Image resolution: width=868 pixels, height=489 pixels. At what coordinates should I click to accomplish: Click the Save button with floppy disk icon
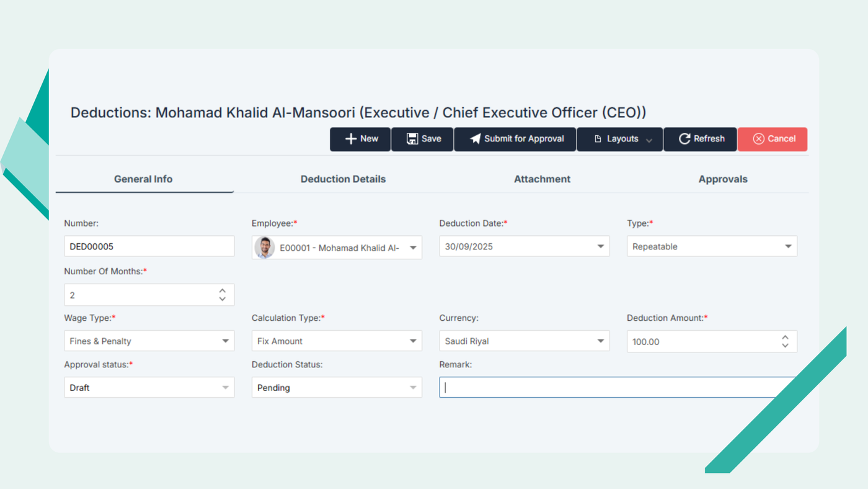[x=423, y=139]
